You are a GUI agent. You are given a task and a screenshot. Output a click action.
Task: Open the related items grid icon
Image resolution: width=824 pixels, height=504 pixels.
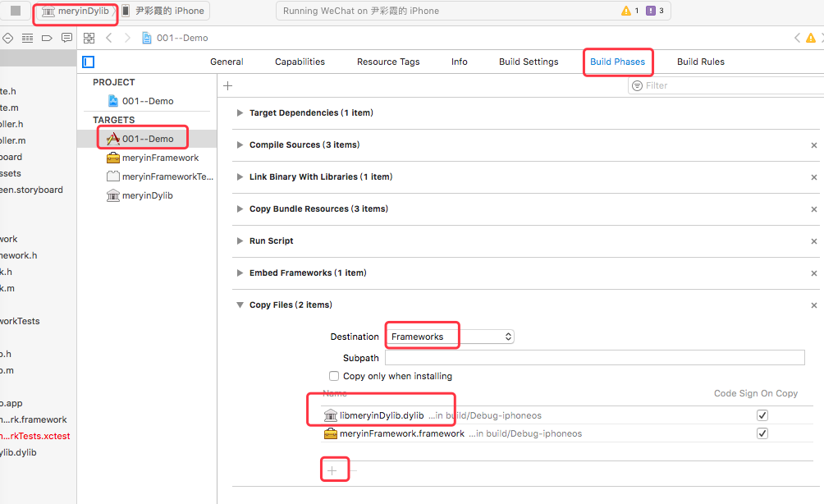point(89,38)
